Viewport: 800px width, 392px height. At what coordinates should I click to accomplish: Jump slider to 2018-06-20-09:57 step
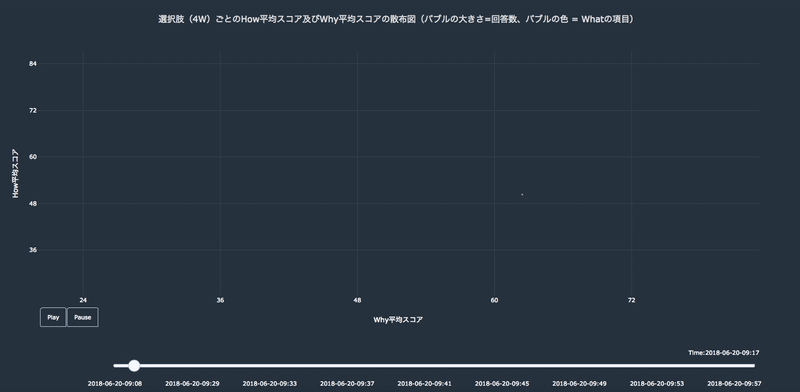(735, 383)
